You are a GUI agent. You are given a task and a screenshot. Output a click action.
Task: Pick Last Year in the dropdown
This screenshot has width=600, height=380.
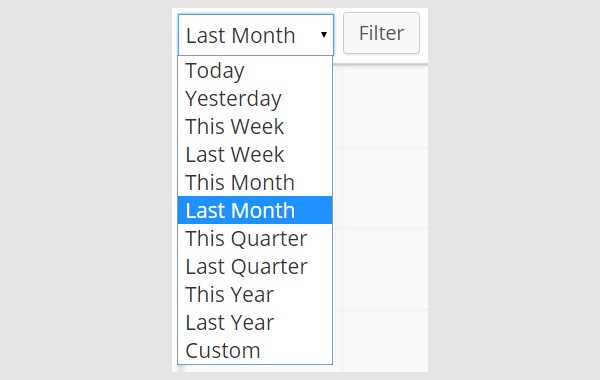[255, 322]
